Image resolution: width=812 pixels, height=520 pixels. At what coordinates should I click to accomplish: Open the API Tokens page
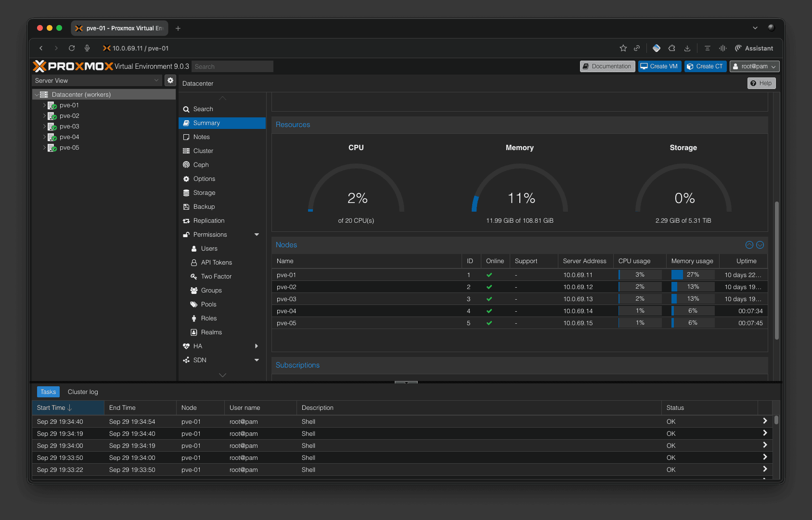(x=222, y=263)
